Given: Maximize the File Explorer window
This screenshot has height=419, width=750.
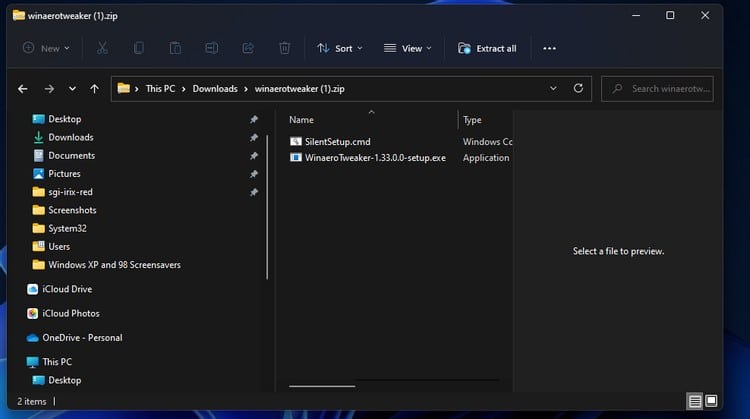Looking at the screenshot, I should (670, 15).
